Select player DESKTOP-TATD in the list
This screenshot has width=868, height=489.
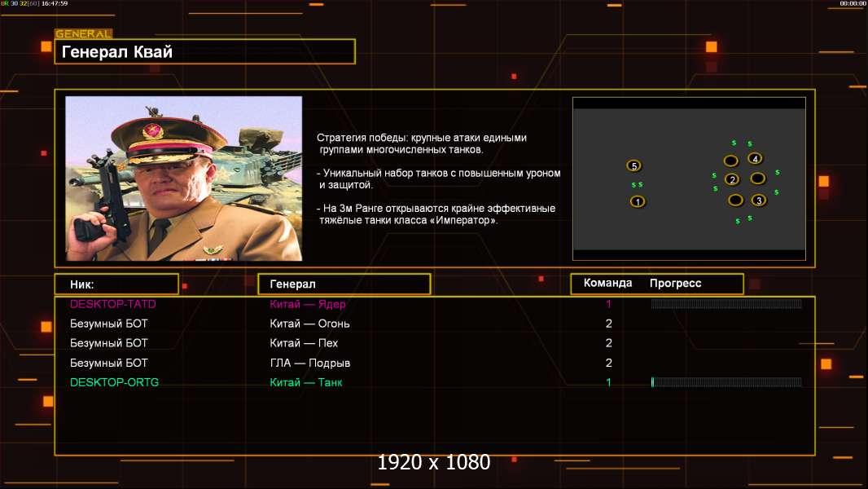tap(113, 304)
